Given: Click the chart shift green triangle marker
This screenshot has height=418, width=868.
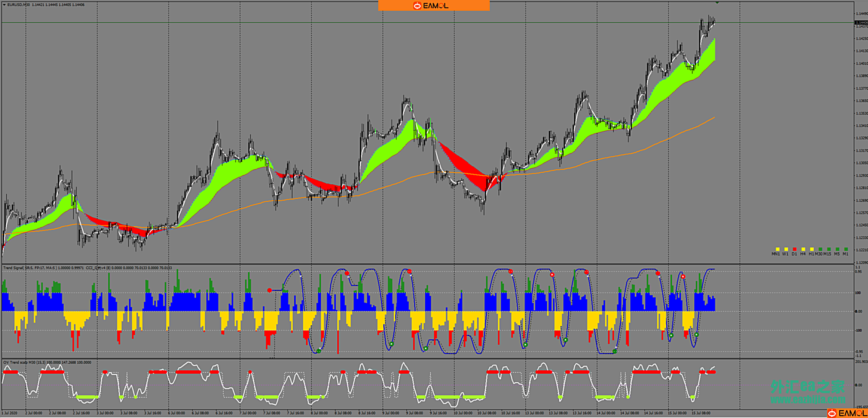Looking at the screenshot, I should [x=717, y=3].
